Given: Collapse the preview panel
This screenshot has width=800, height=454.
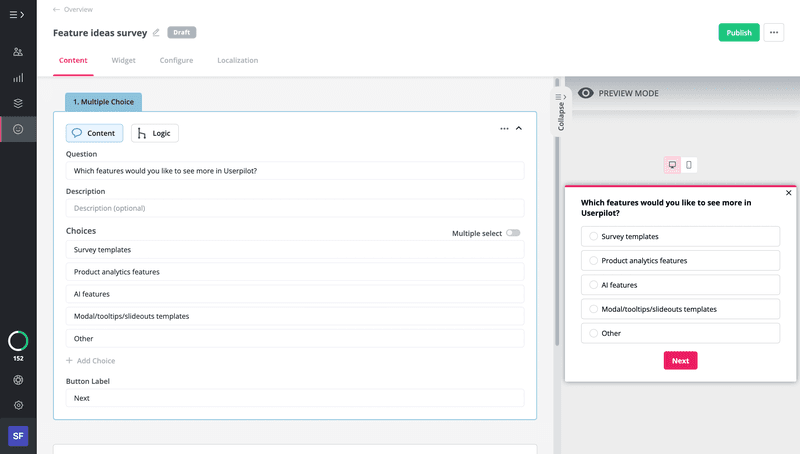Looking at the screenshot, I should [x=560, y=108].
